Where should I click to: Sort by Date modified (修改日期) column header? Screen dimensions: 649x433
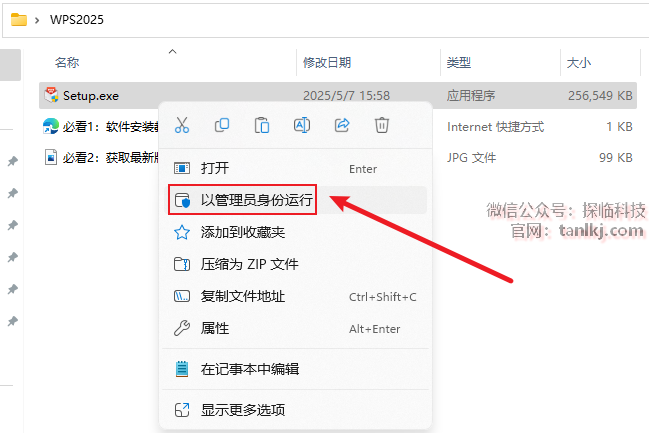(327, 63)
